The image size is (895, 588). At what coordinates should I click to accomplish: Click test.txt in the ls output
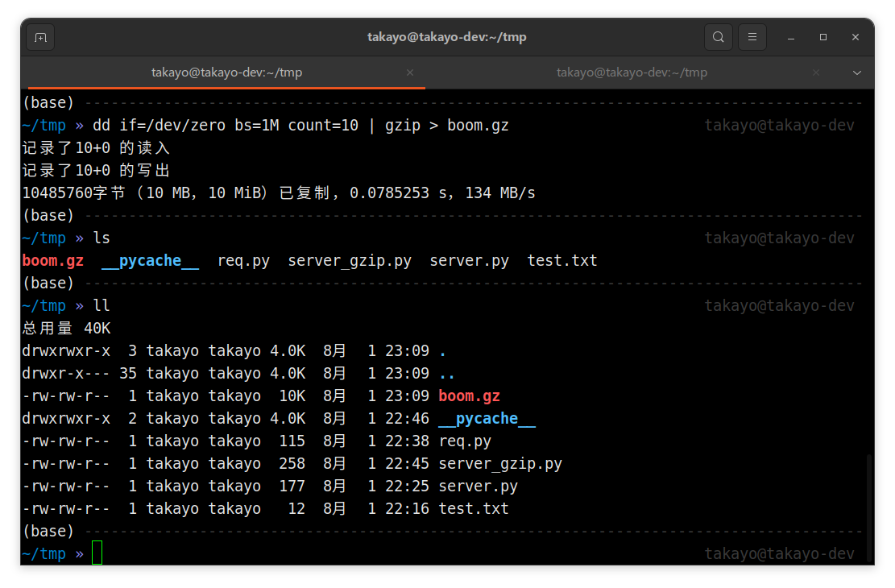tap(562, 261)
